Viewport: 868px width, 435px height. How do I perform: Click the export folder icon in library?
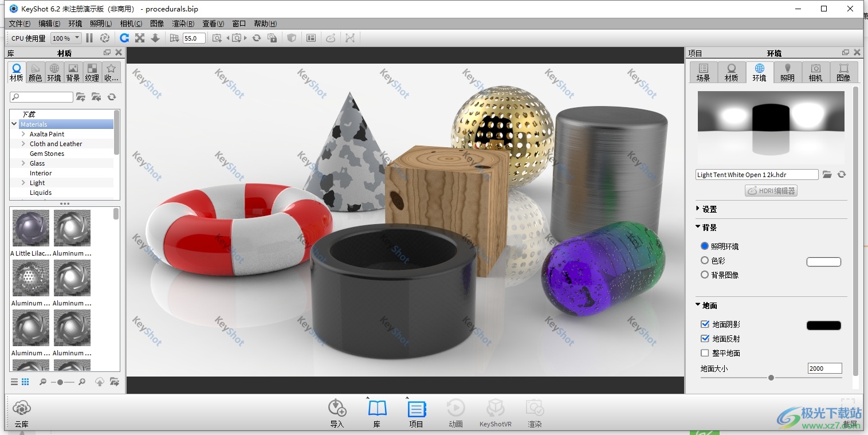[x=114, y=382]
